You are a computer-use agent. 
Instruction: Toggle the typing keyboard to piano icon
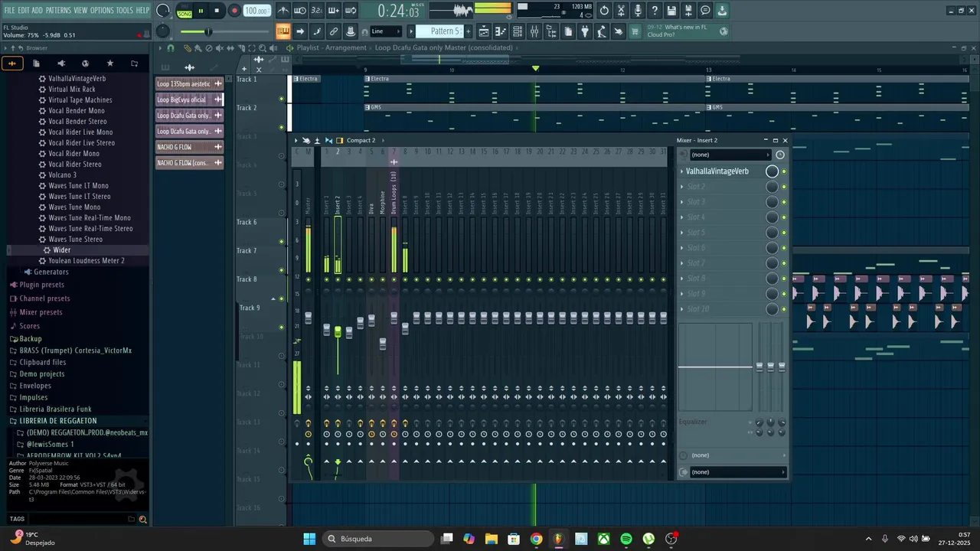click(283, 31)
